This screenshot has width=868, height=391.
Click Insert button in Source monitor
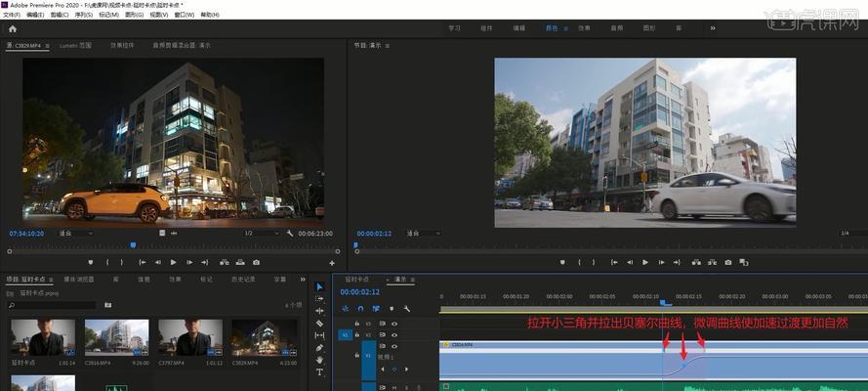click(x=225, y=263)
